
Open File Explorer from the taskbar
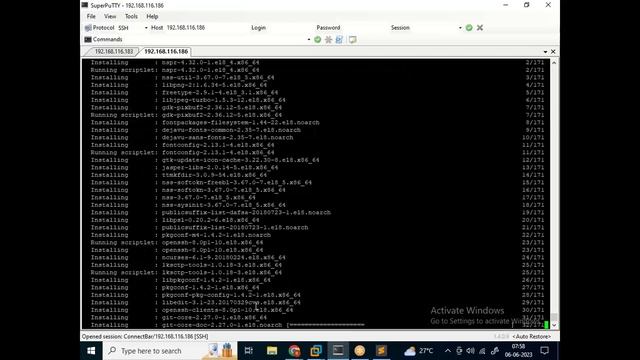coord(272,351)
